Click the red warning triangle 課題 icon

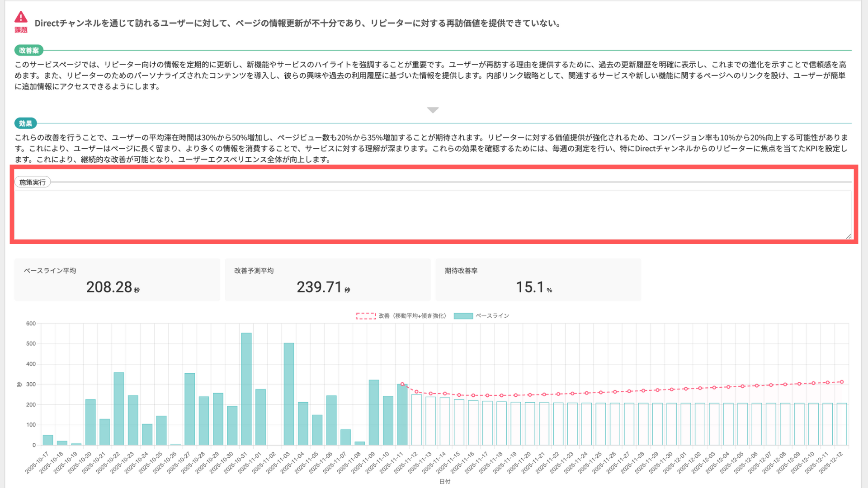21,18
